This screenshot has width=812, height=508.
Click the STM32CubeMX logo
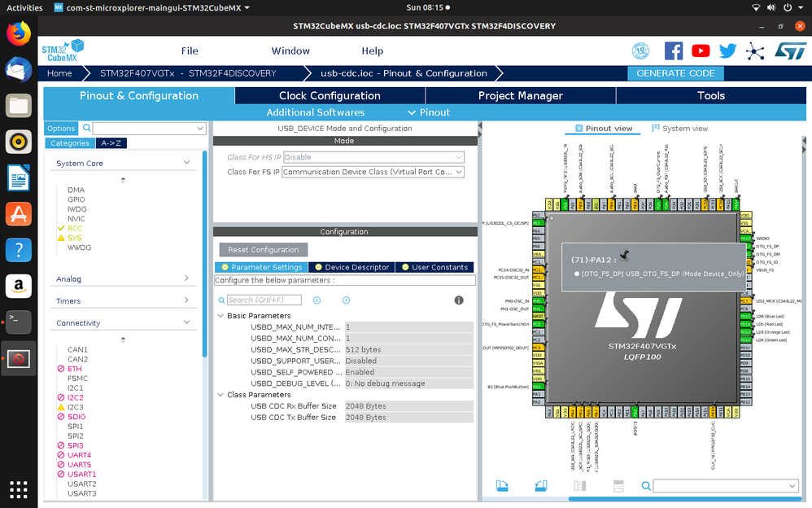click(x=62, y=50)
